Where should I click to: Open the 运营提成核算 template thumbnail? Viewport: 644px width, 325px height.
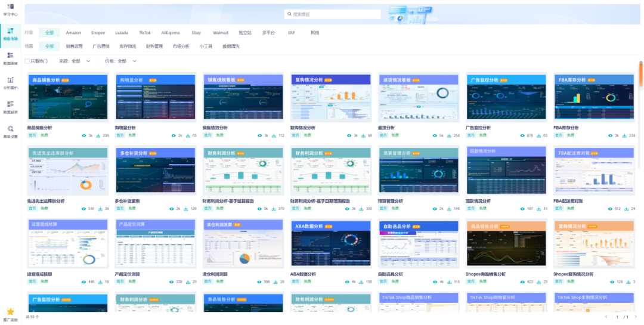point(68,244)
